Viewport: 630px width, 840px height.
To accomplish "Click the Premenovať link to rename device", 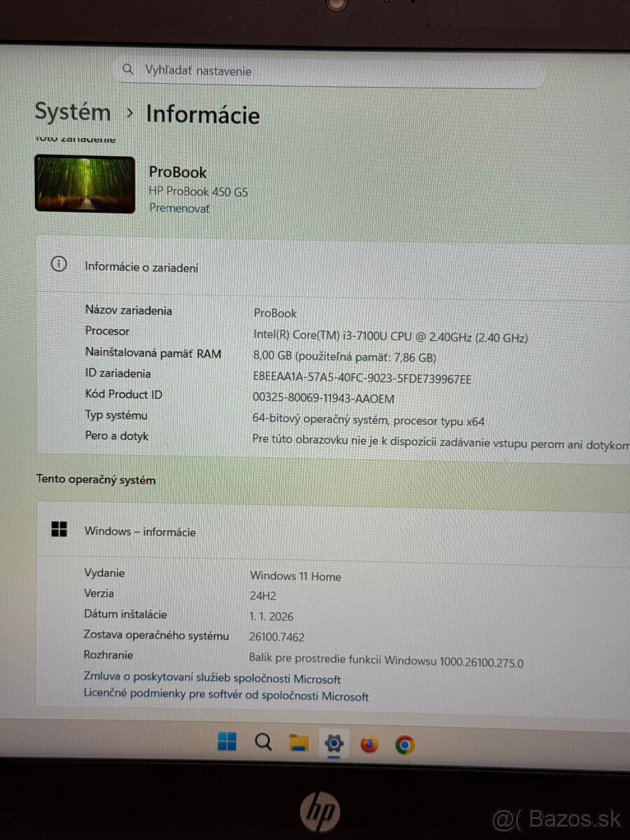I will pos(179,208).
